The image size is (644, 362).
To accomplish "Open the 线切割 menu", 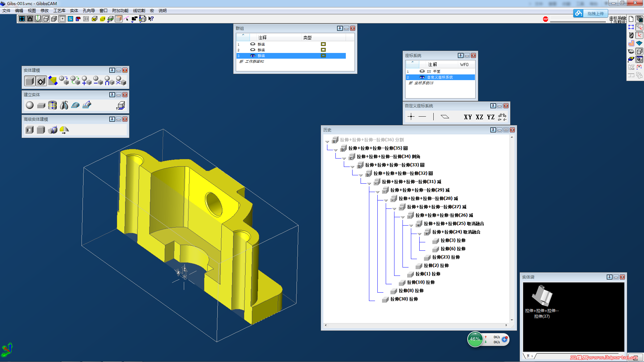I will pos(139,11).
